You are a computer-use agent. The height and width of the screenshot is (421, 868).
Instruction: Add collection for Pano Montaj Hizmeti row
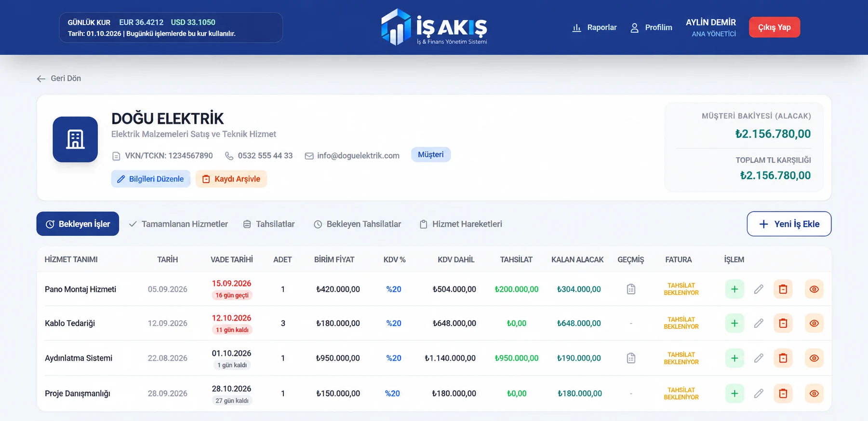pyautogui.click(x=734, y=289)
